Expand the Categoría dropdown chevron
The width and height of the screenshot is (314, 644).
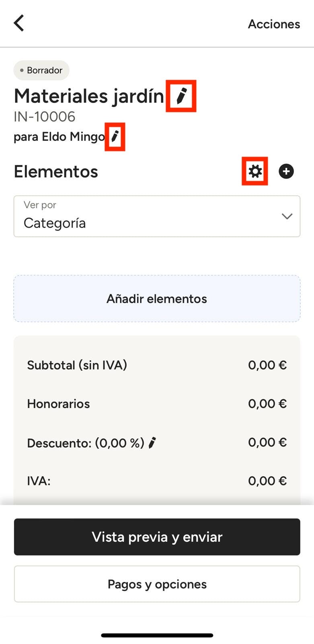(287, 217)
